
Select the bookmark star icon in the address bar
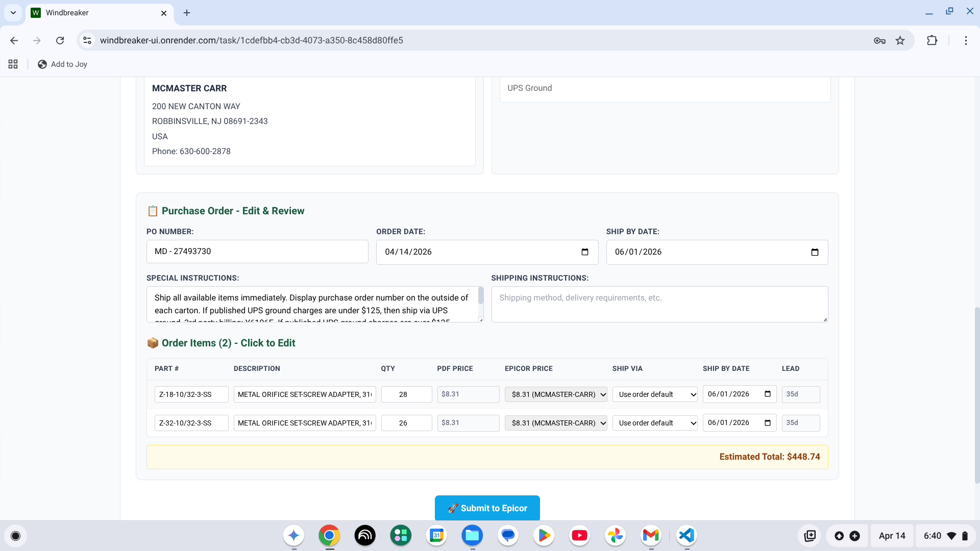click(900, 40)
